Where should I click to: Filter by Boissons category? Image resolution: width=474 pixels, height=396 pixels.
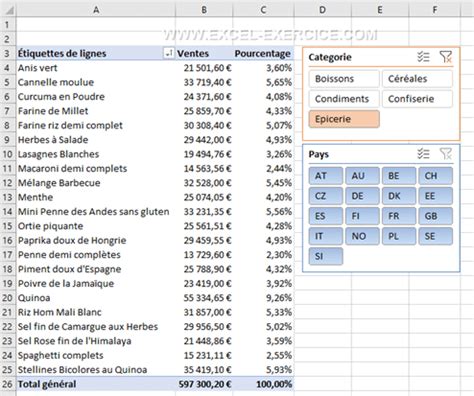(344, 79)
